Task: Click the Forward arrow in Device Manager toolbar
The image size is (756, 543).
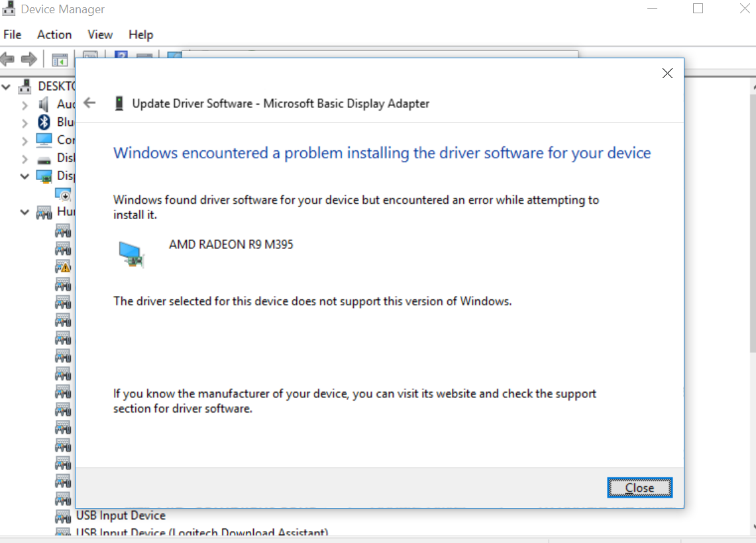Action: [29, 59]
